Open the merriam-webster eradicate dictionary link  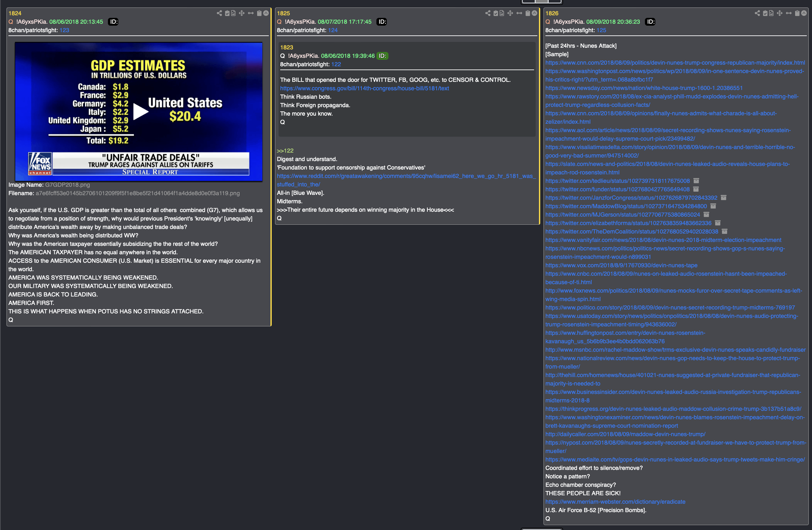click(615, 502)
